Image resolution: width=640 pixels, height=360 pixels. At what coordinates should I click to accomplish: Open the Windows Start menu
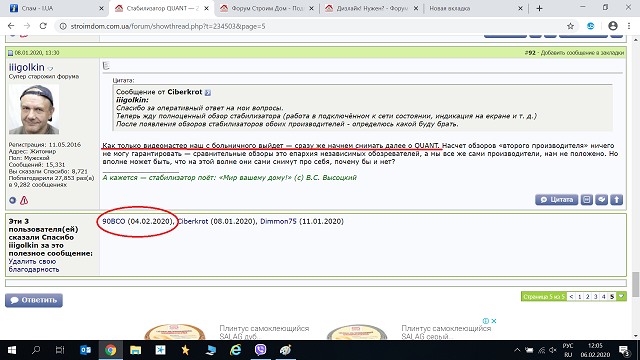click(12, 350)
